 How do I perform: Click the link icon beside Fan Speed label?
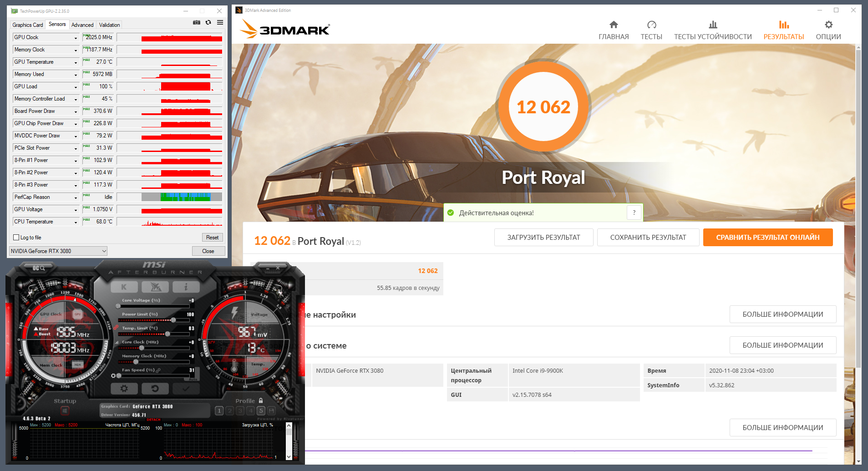coord(158,370)
